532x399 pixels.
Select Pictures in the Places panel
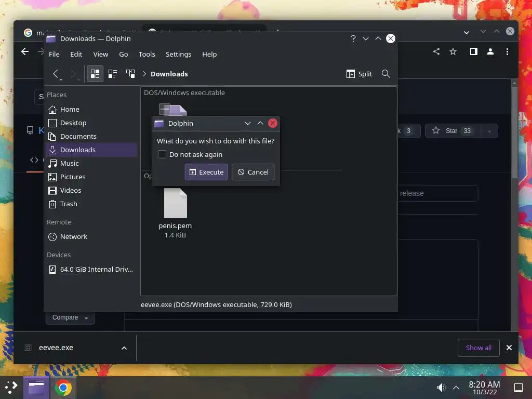click(91, 177)
